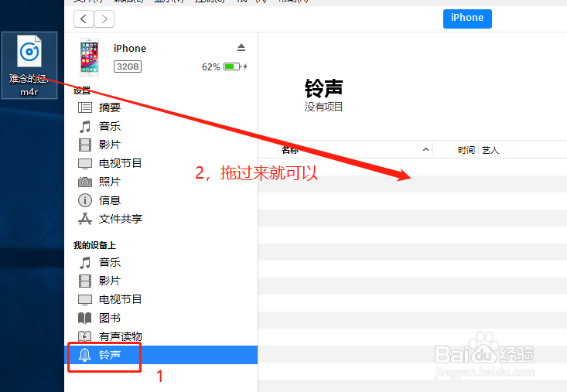
Task: Click the camera icon beside 照片
Action: pyautogui.click(x=85, y=182)
